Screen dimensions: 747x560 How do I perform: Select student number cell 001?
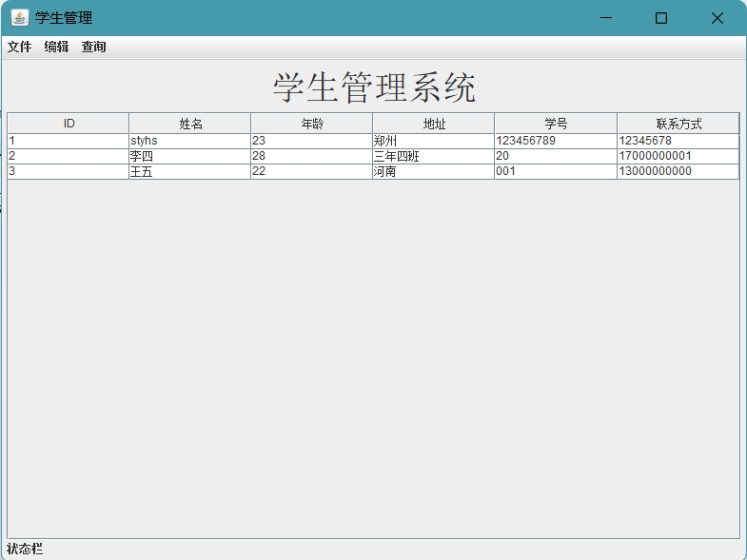click(556, 171)
